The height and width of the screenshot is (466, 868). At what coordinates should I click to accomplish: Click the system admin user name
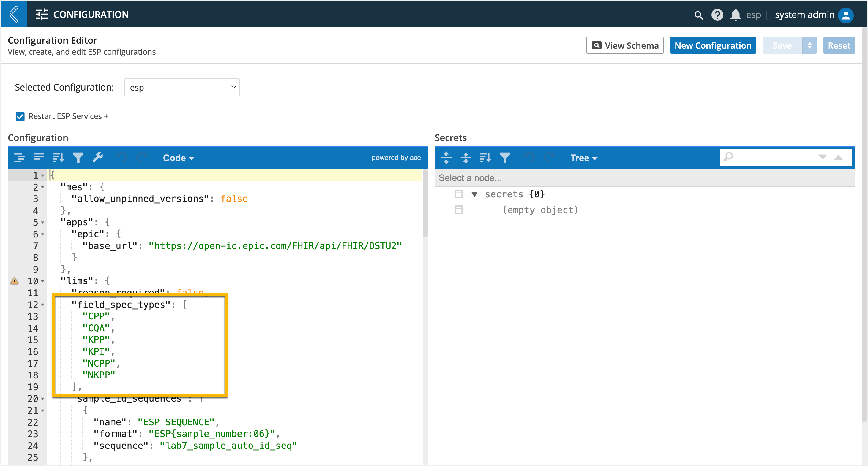(x=805, y=15)
